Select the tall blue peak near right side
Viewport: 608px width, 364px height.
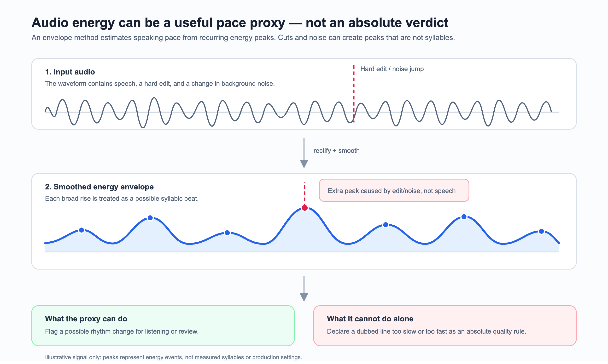[464, 216]
